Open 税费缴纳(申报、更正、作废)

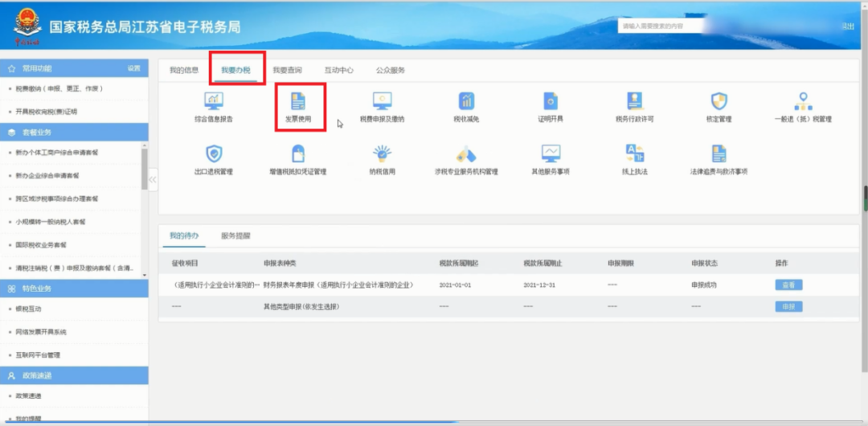click(59, 88)
